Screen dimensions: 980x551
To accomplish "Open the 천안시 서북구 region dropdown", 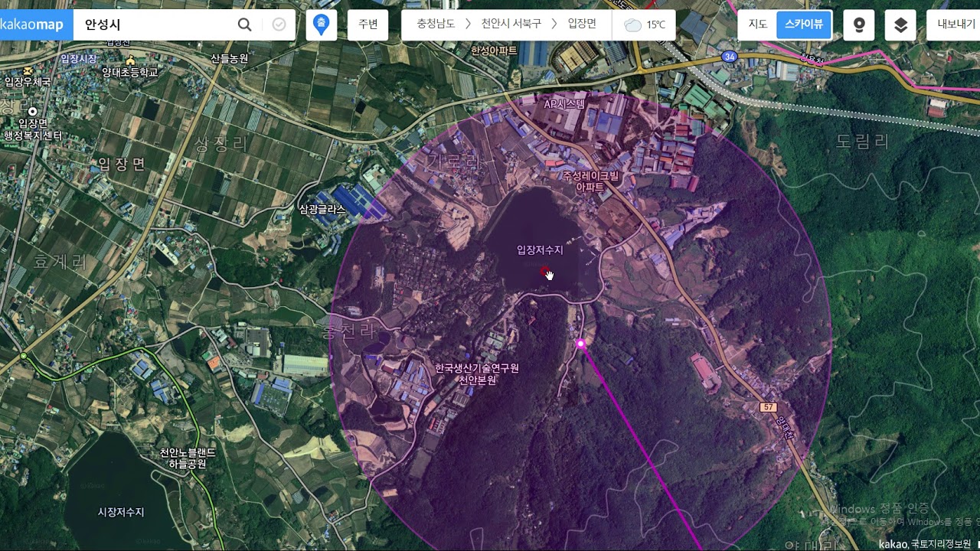I will pos(510,24).
